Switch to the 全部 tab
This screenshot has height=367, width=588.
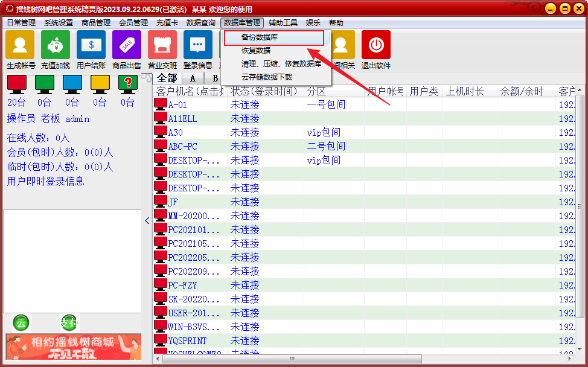[x=167, y=78]
